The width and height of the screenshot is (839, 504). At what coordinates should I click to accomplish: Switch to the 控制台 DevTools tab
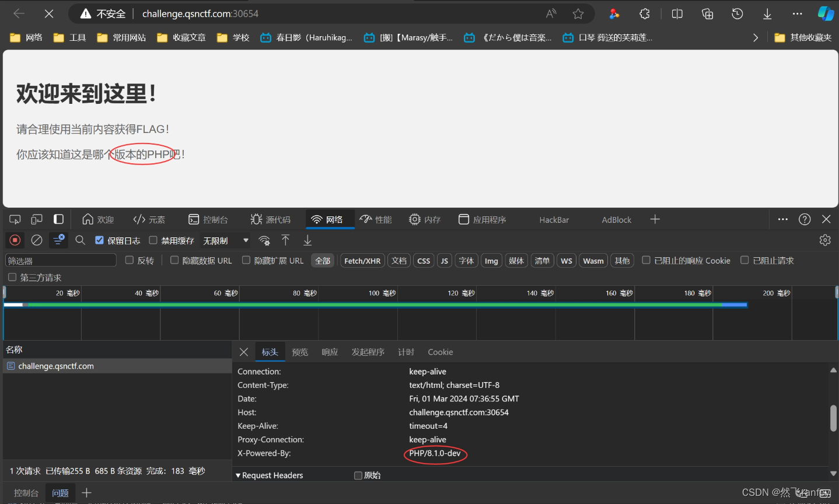pos(208,219)
